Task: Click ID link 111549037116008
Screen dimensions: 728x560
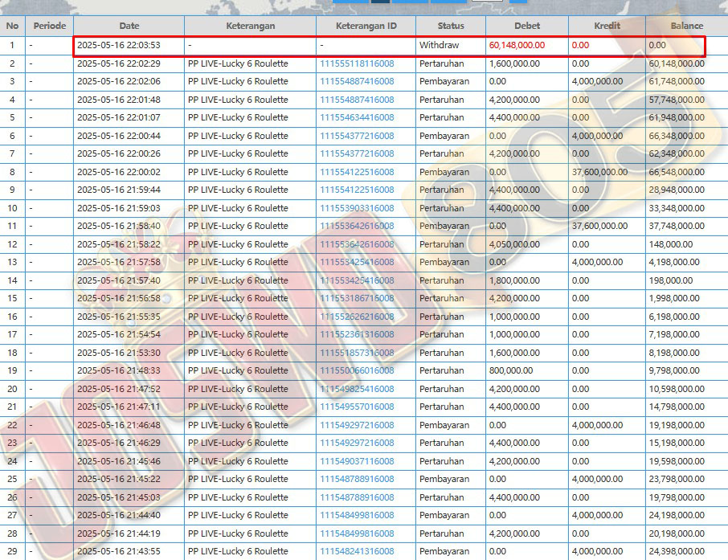Action: tap(357, 461)
